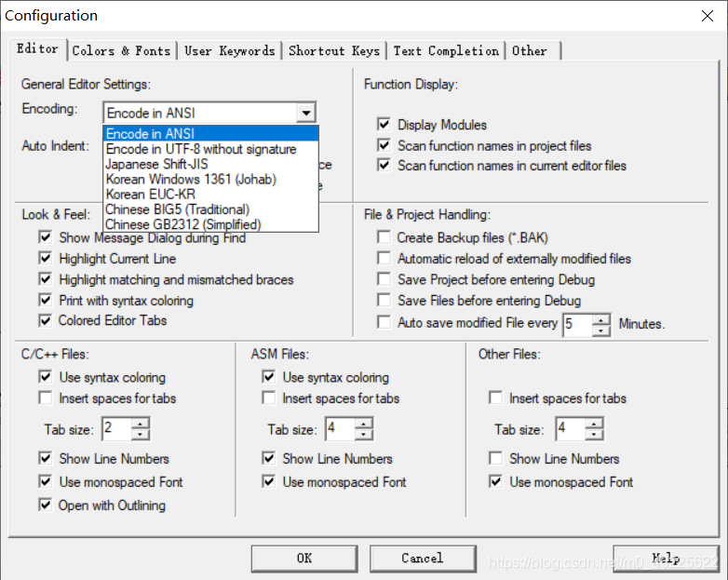Screen dimensions: 728x580
Task: Toggle Display Modules checkbox
Action: point(384,125)
